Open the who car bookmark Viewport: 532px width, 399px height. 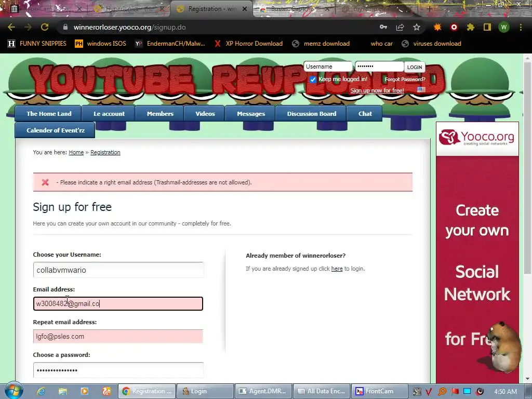tap(381, 44)
